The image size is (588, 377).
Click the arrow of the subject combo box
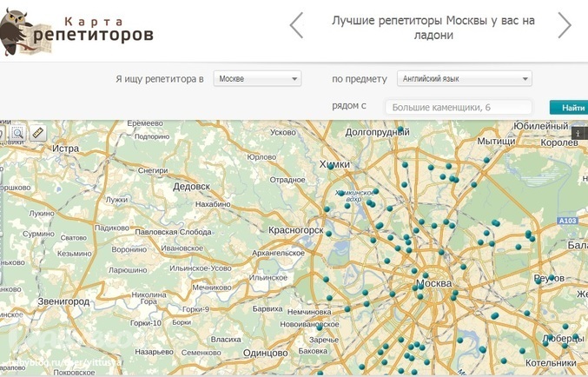pos(525,79)
